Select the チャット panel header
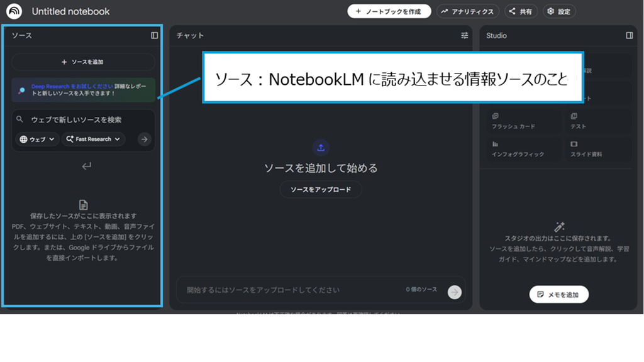This screenshot has width=644, height=362. pos(190,35)
